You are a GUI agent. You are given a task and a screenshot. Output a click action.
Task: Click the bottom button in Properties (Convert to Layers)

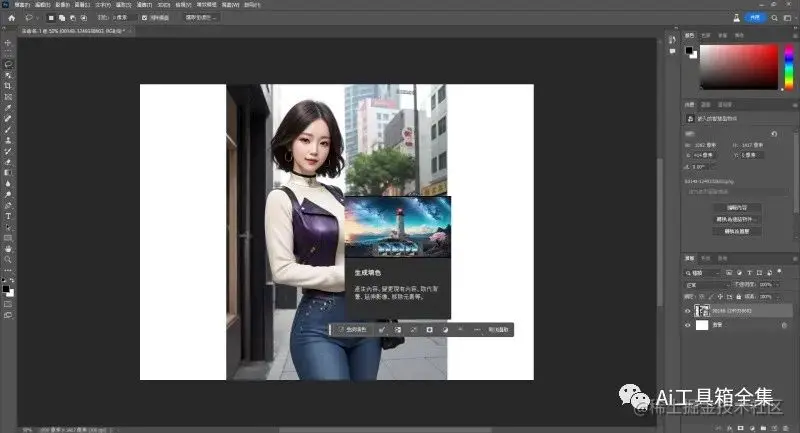[x=737, y=232]
